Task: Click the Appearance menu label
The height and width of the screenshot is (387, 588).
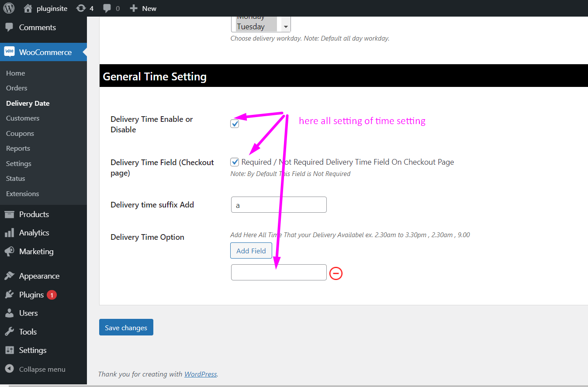Action: [x=39, y=276]
